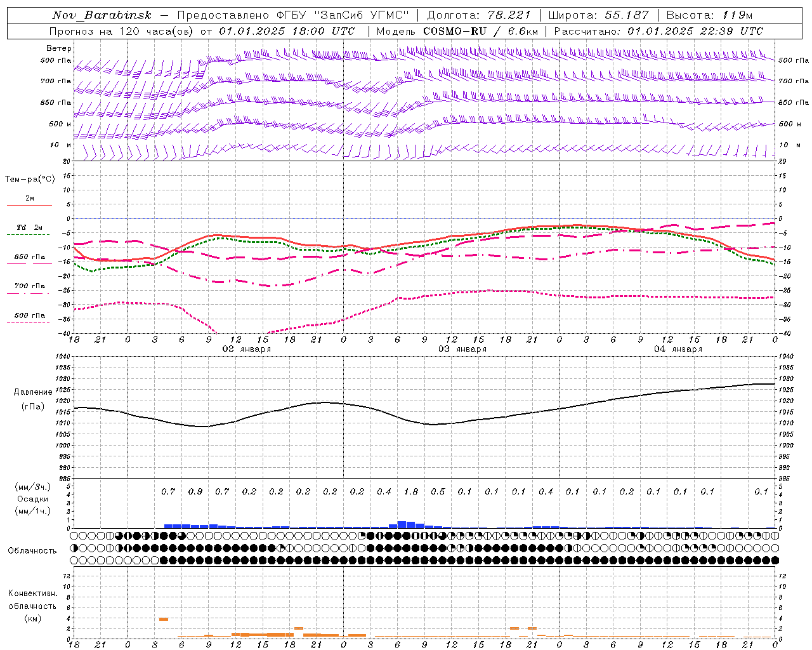Click the Nov_Barabinsk station title
The height and width of the screenshot is (650, 812).
[102, 15]
